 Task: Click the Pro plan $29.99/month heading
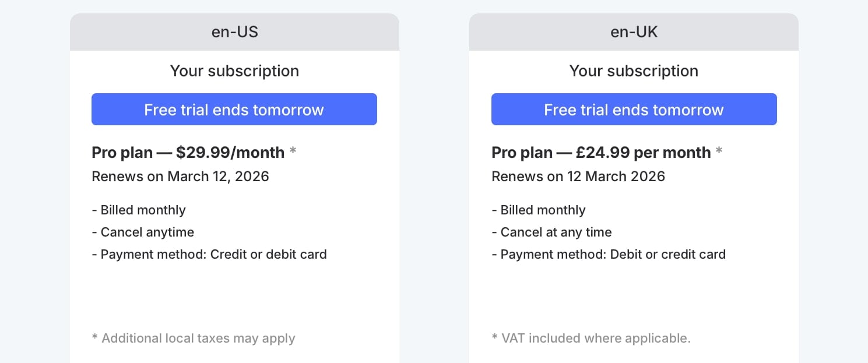[x=188, y=153]
